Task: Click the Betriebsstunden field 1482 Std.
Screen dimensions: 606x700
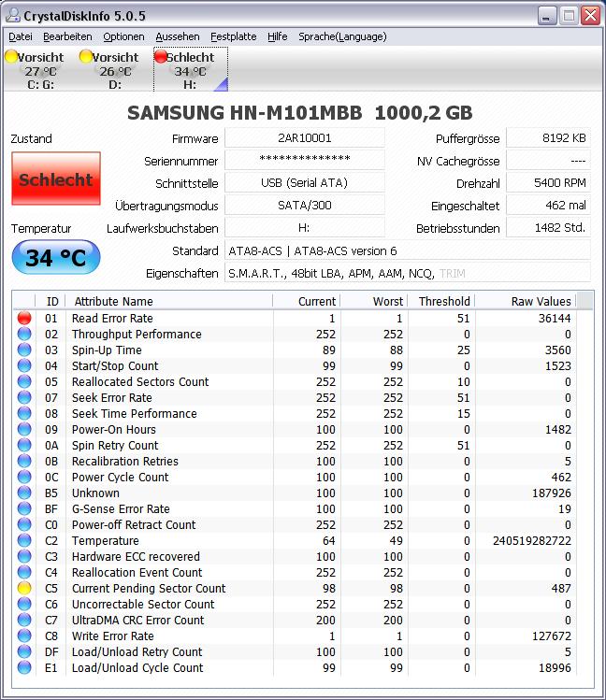Action: (548, 228)
